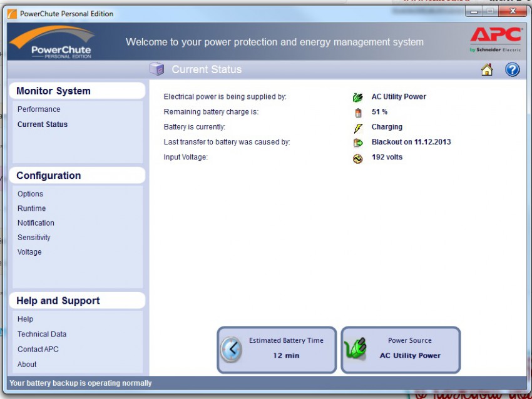This screenshot has width=532, height=399.
Task: Open help via blue question mark icon
Action: coord(512,70)
